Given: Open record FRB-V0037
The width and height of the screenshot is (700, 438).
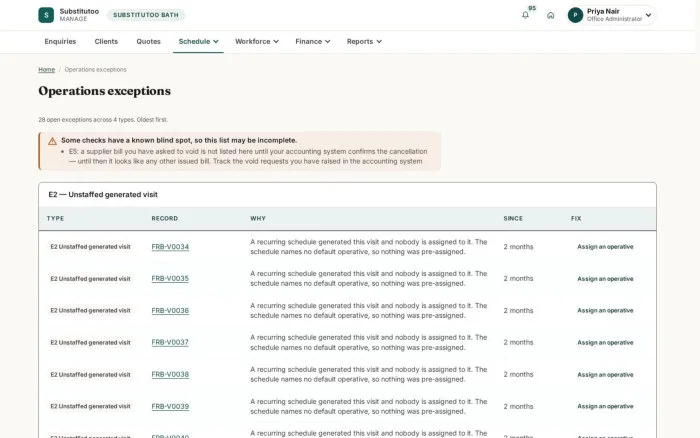Looking at the screenshot, I should coord(170,342).
